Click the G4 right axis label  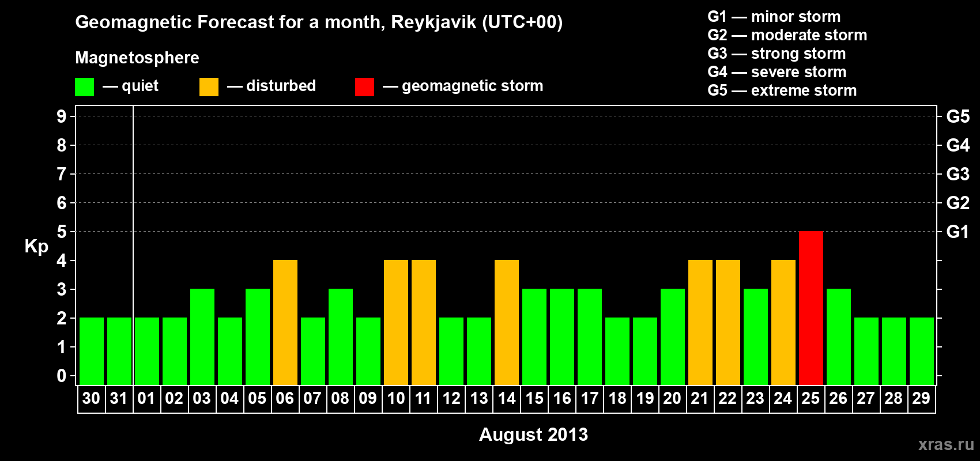click(958, 145)
